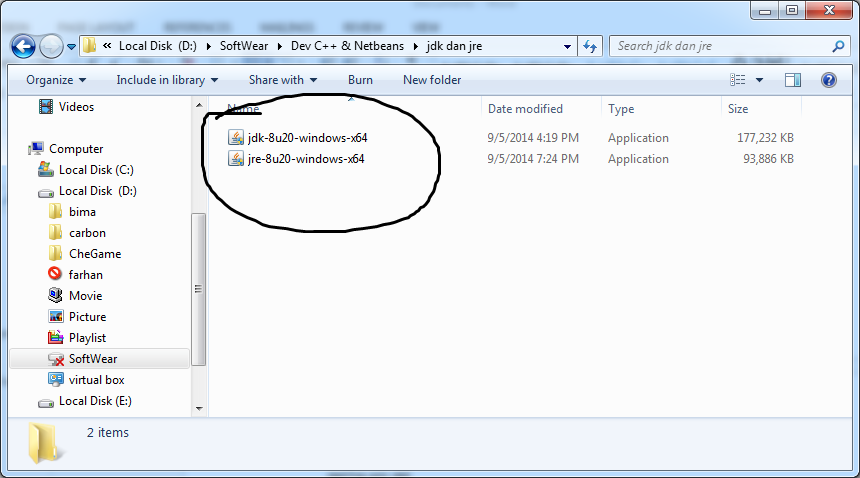Select jre-8u20-windows-x64 file
Image resolution: width=860 pixels, height=478 pixels.
tap(306, 159)
